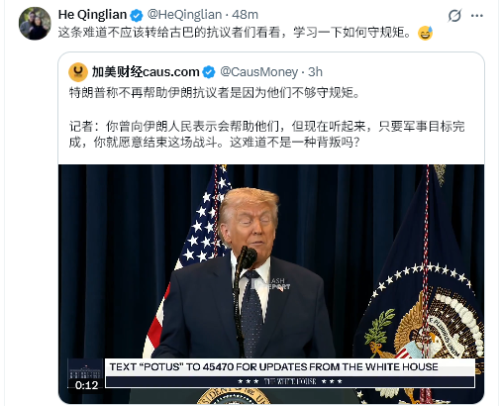Image resolution: width=500 pixels, height=406 pixels.
Task: Open the tweet's three-dot more menu
Action: 477,15
